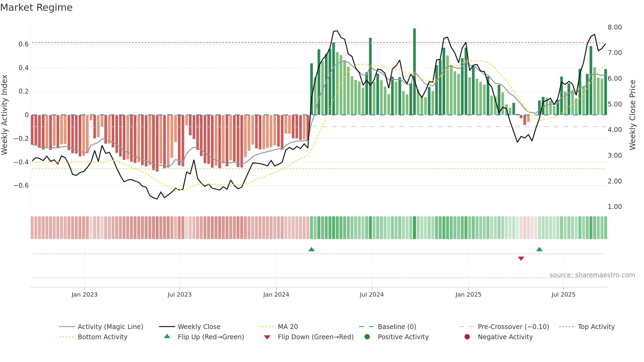Click the −0.6 activity axis tick

coord(21,186)
